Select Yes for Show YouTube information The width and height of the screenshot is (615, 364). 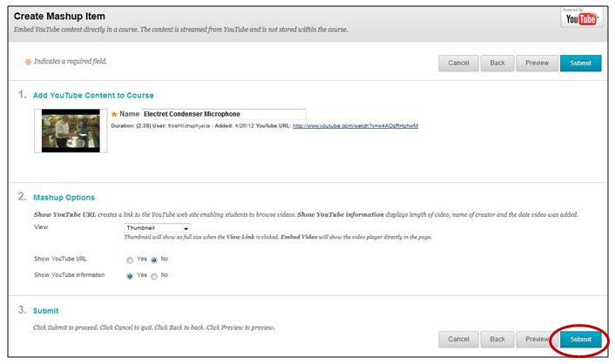click(x=130, y=276)
